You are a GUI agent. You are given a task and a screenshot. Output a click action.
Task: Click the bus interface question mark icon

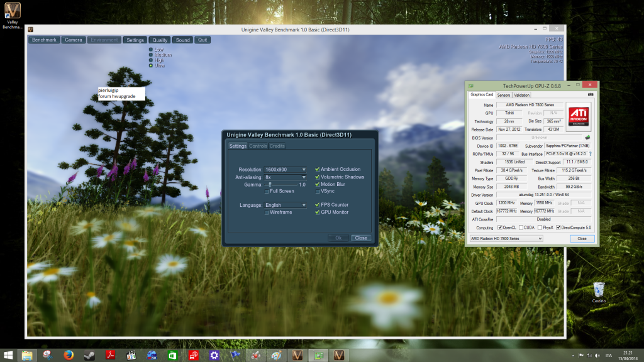pyautogui.click(x=590, y=154)
